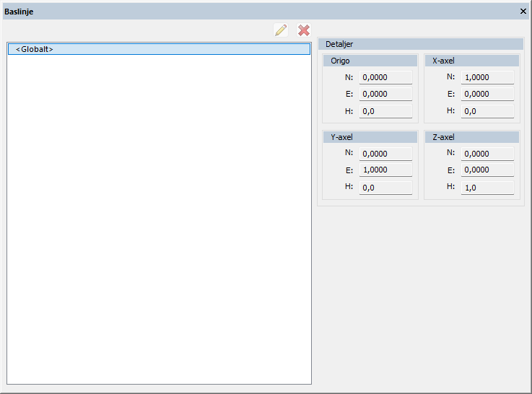The width and height of the screenshot is (532, 394).
Task: Close the Baslinje window
Action: pyautogui.click(x=523, y=12)
